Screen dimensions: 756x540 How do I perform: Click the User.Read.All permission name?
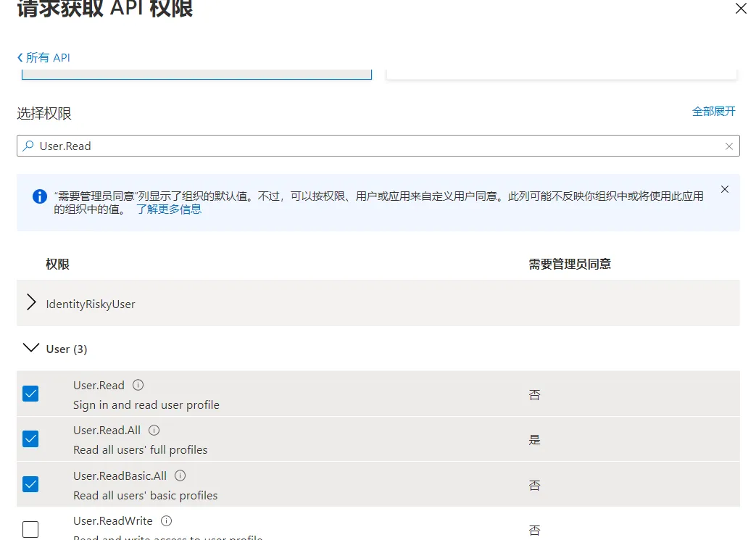click(107, 430)
